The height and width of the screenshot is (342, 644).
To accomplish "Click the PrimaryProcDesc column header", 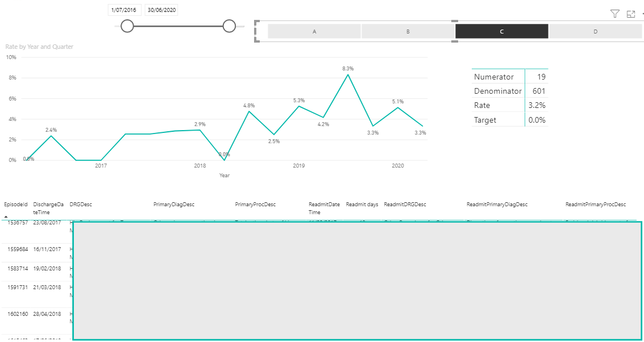I will pos(255,205).
